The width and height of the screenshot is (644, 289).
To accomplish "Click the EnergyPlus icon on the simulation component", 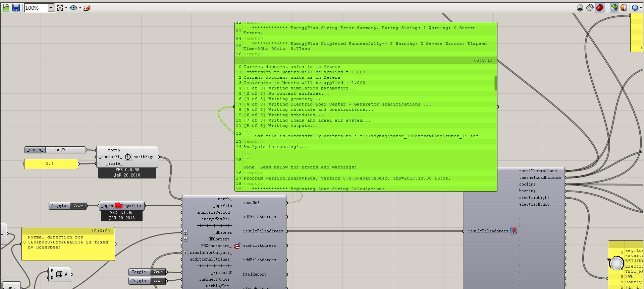I will [x=237, y=246].
